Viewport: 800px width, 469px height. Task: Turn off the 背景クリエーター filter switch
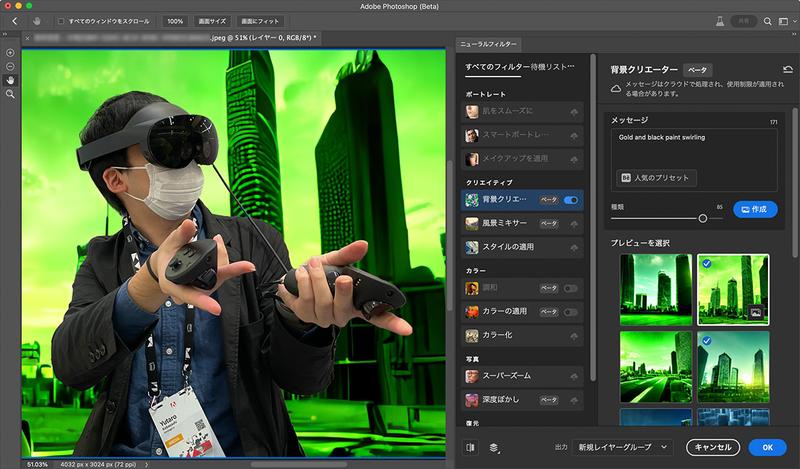(x=571, y=200)
